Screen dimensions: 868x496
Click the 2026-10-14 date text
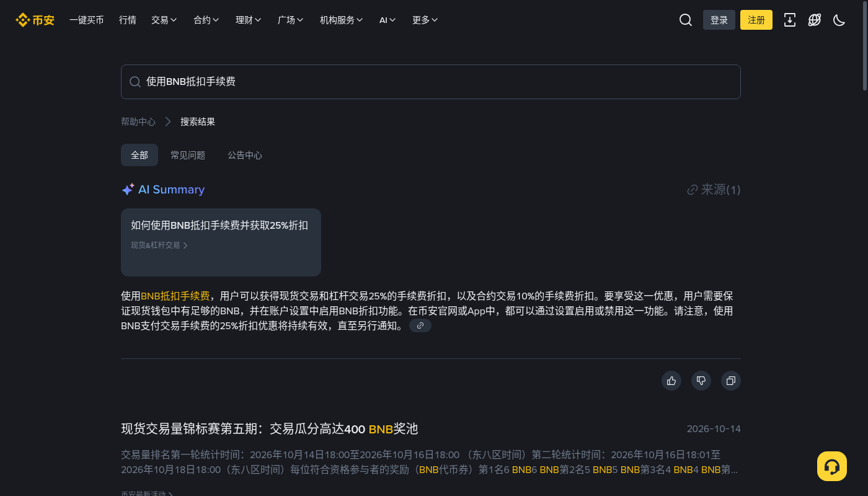click(x=714, y=429)
